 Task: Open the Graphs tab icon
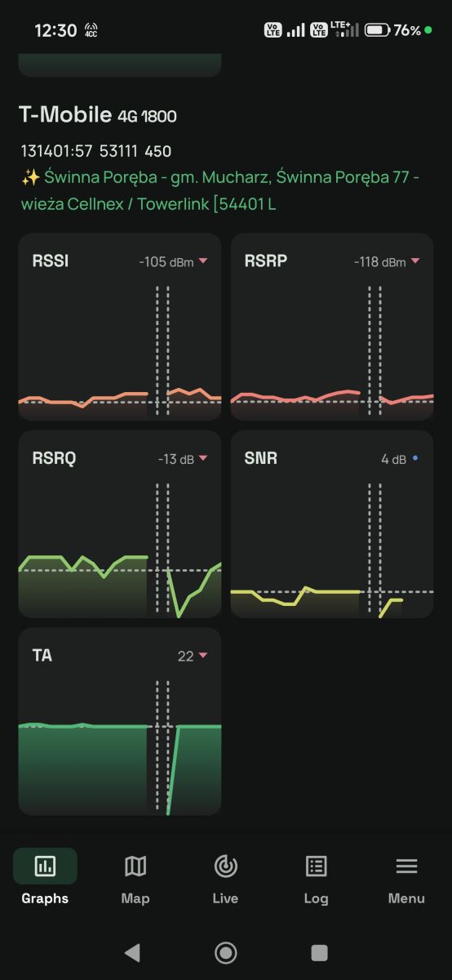(45, 866)
